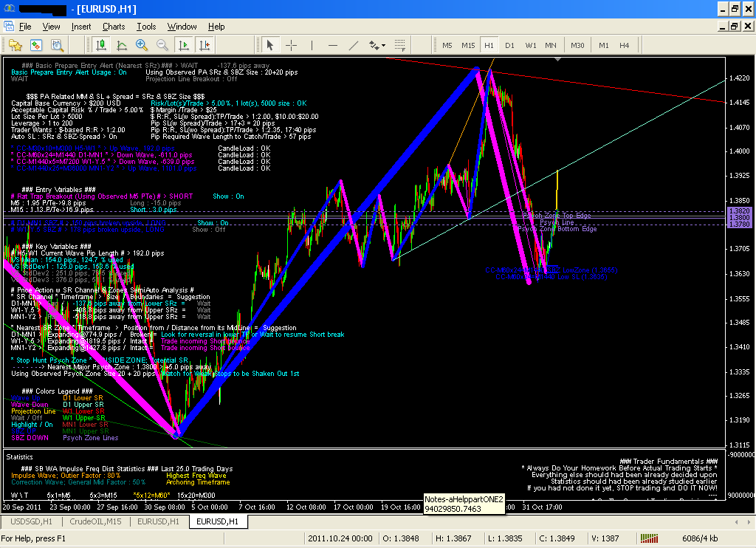
Task: Click the active EURUSD,H1 chart tab
Action: pyautogui.click(x=218, y=521)
